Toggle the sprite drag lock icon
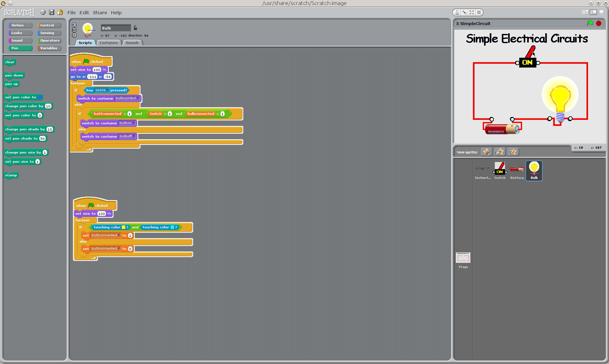The height and width of the screenshot is (364, 609). [x=135, y=28]
